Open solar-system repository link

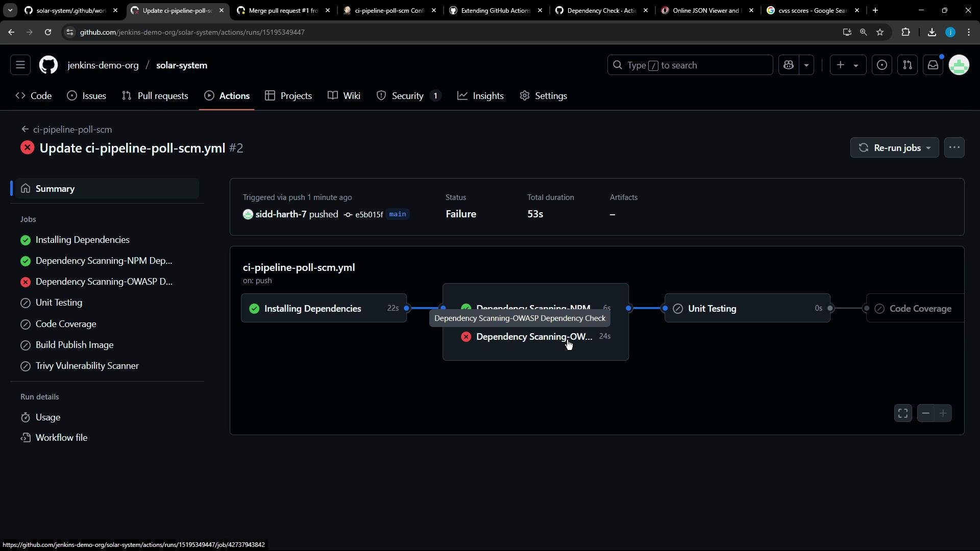click(x=182, y=65)
